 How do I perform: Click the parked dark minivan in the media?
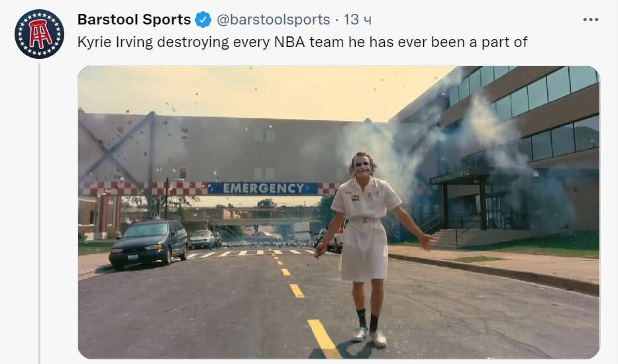pos(149,243)
